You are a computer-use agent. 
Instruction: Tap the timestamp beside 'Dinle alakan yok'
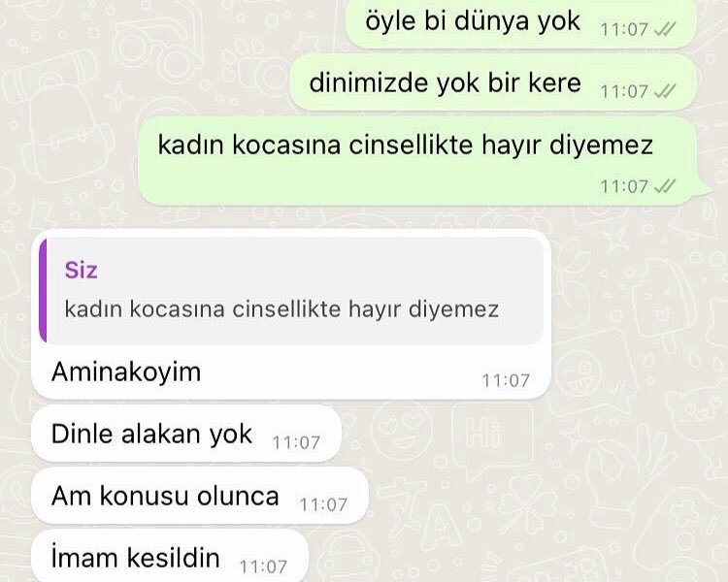tap(296, 442)
